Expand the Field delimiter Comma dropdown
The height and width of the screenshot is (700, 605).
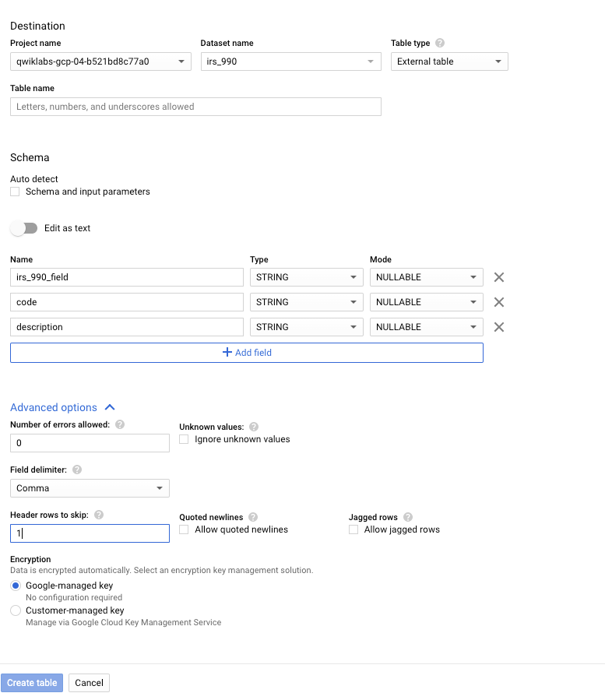[x=90, y=488]
